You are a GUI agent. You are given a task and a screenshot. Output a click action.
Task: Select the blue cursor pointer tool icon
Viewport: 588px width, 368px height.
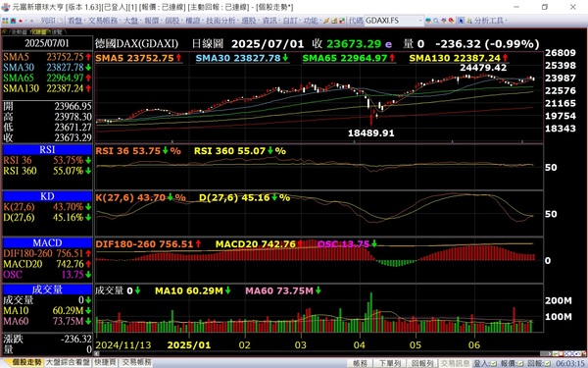click(x=461, y=21)
